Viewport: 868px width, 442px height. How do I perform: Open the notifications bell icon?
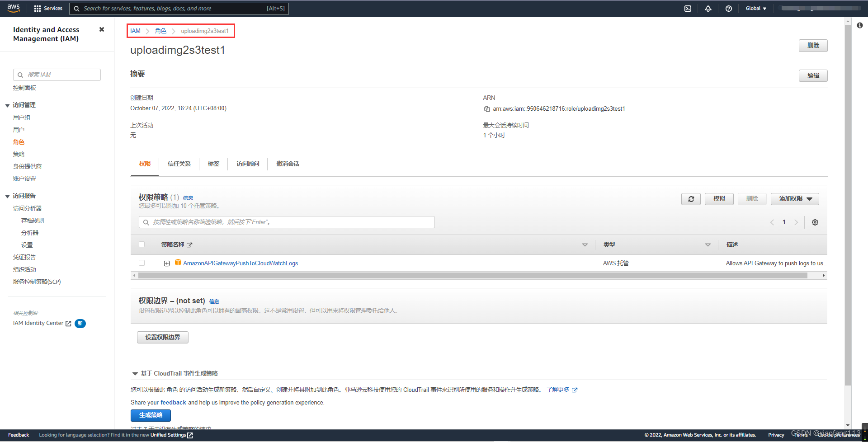point(708,9)
